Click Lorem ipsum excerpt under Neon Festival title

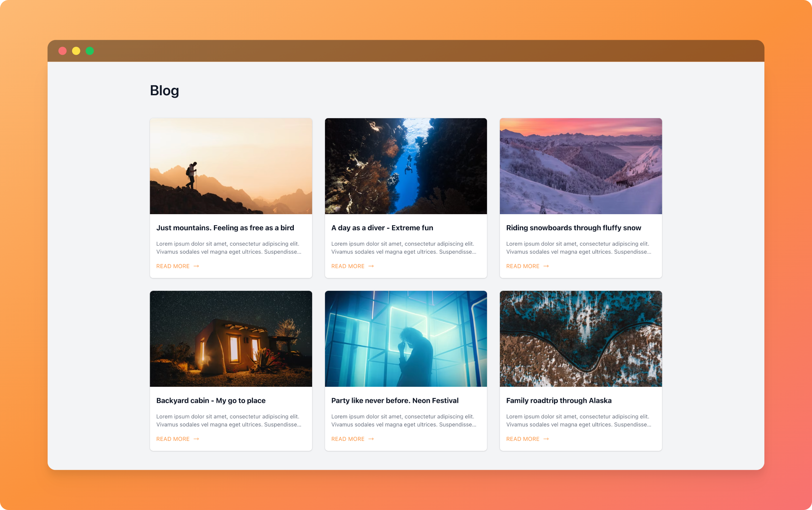403,420
